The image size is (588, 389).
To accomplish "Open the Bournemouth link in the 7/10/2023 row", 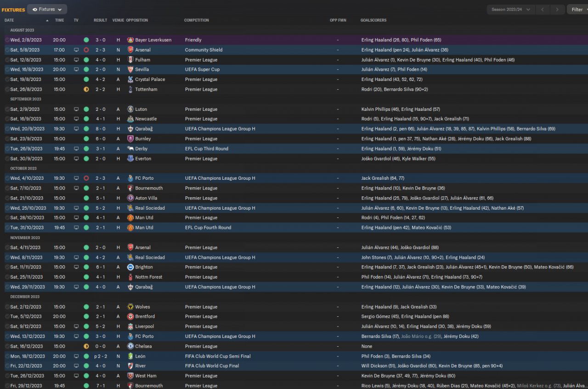I will tap(149, 188).
